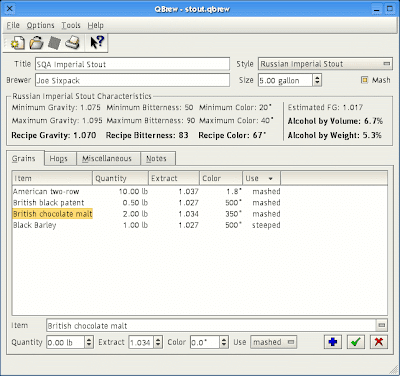Click the Save recipe toolbar icon

pos(54,43)
